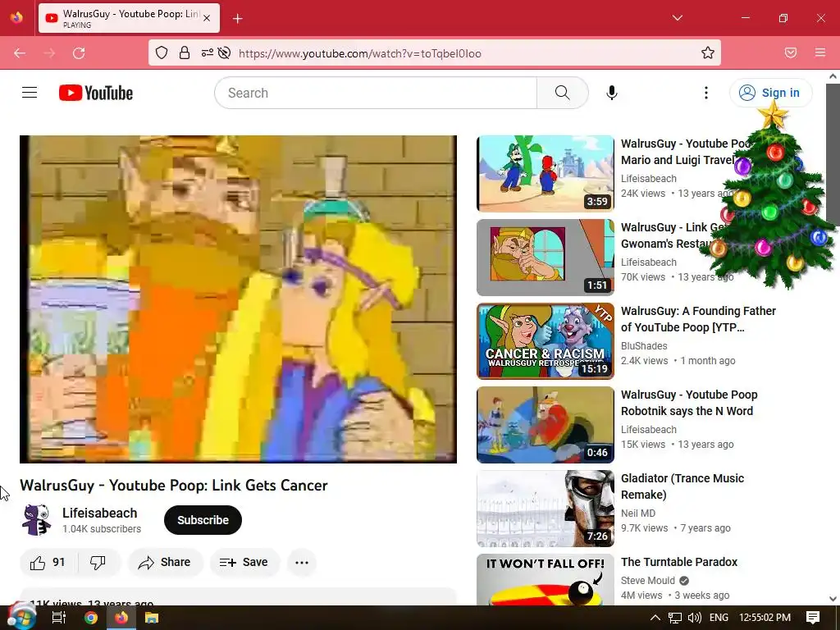The width and height of the screenshot is (840, 630).
Task: Click the autoplay blocked icon in the address bar
Action: [x=225, y=52]
